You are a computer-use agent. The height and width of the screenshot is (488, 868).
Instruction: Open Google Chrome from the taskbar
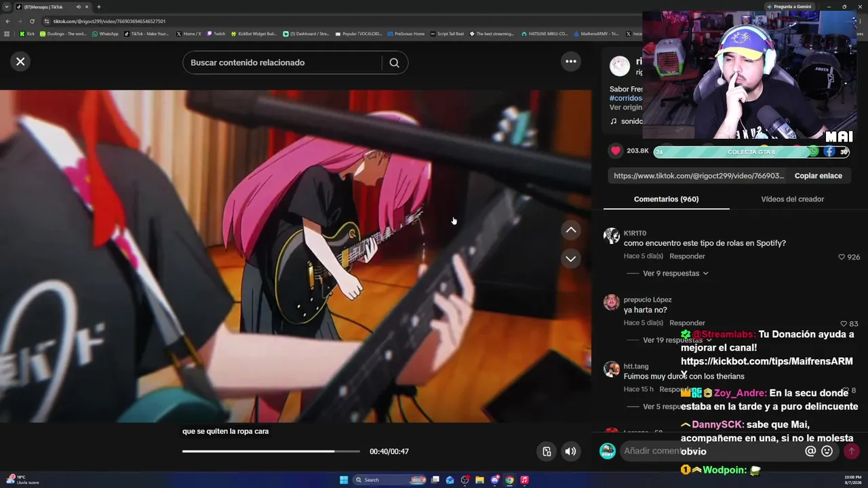coord(509,480)
